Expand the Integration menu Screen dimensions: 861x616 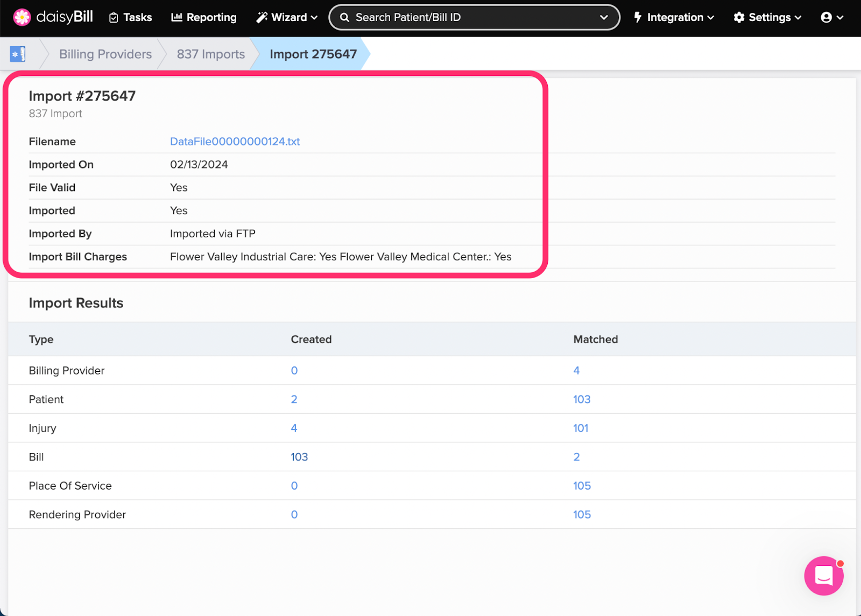(x=674, y=17)
